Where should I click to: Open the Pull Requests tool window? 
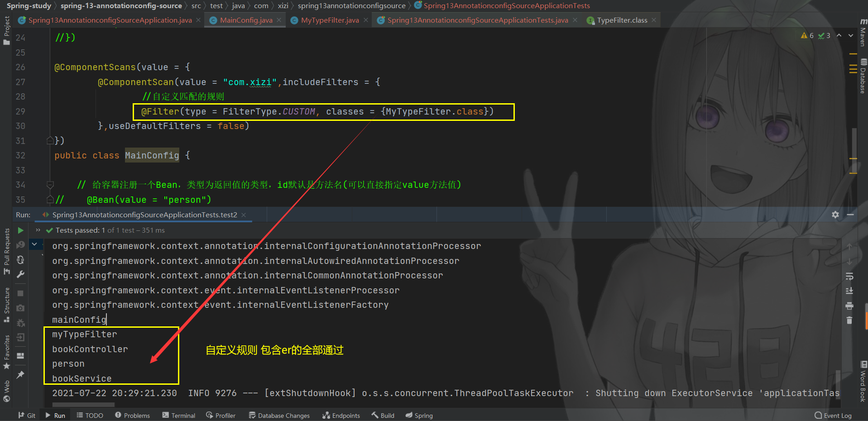[x=6, y=251]
